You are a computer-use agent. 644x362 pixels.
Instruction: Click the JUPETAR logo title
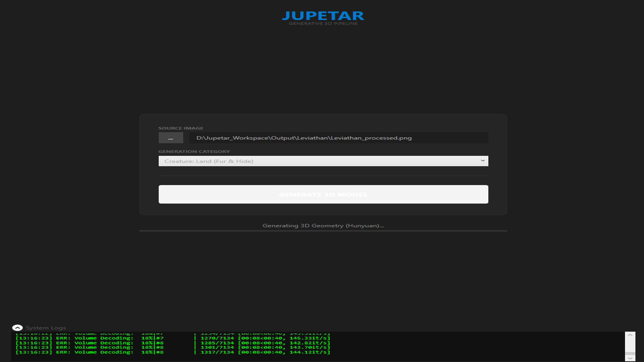click(323, 15)
